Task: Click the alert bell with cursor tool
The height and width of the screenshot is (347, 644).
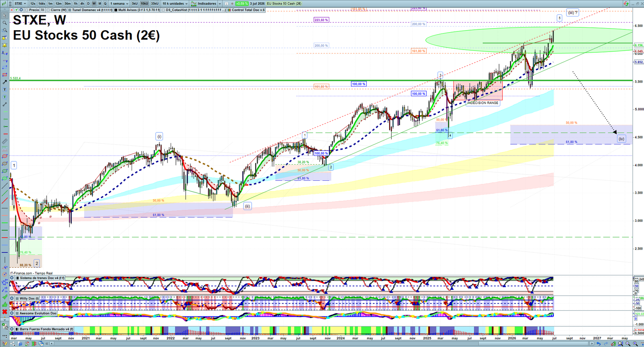Action: pyautogui.click(x=4, y=38)
